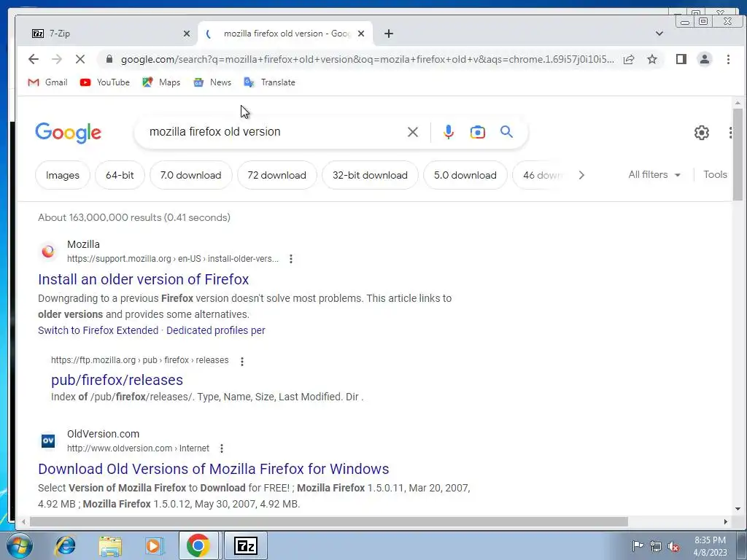Open Google quick settings gear
The width and height of the screenshot is (747, 560).
click(701, 133)
